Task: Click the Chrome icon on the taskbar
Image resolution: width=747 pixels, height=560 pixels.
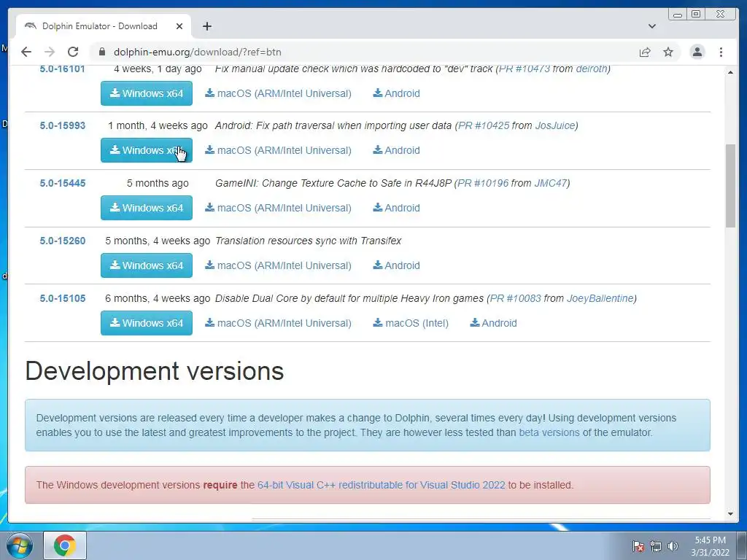Action: (65, 545)
